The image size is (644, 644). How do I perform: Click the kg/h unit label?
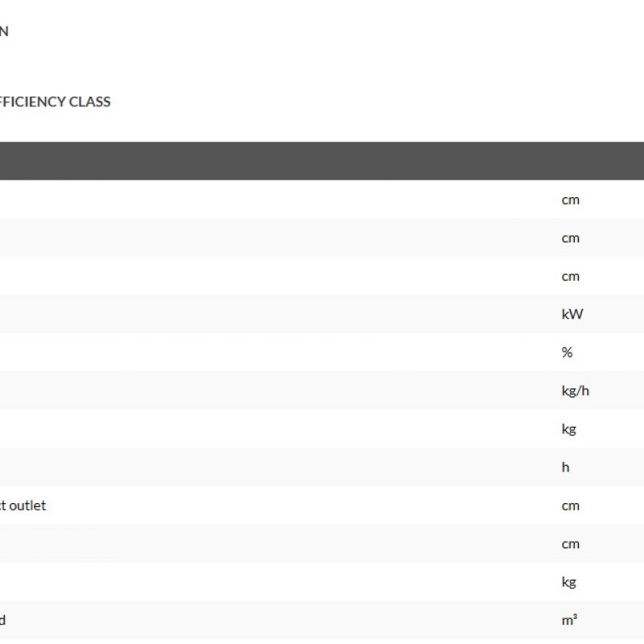coord(576,390)
